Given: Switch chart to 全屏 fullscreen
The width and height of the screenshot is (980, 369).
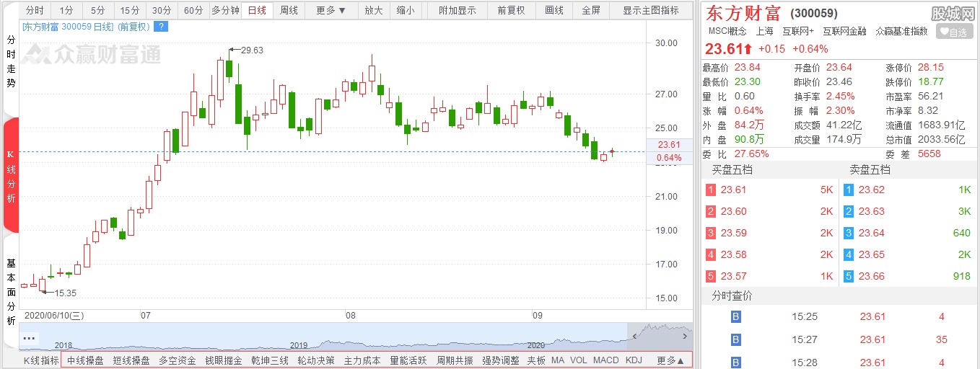Looking at the screenshot, I should click(590, 10).
